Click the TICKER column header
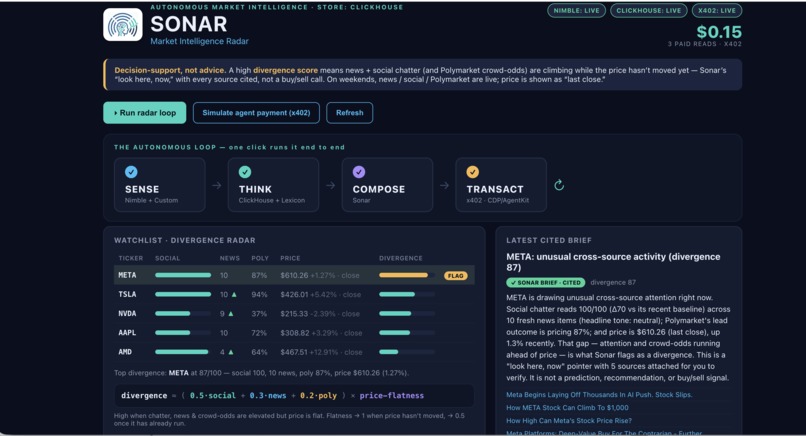The image size is (806, 436). pyautogui.click(x=131, y=258)
